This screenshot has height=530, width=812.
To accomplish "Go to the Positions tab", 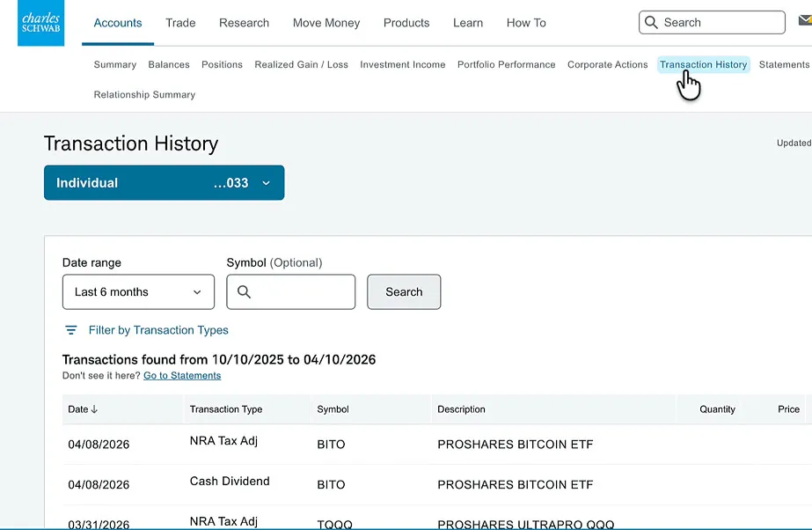I will click(x=222, y=64).
